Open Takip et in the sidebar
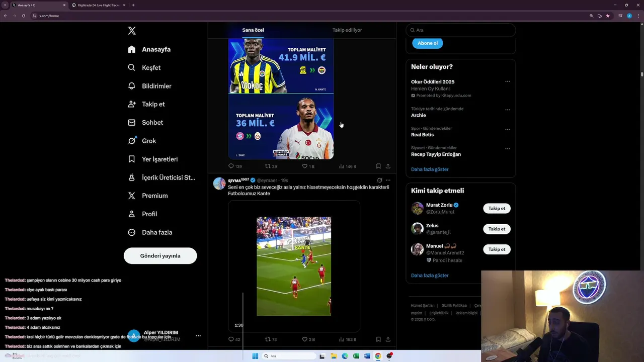The width and height of the screenshot is (644, 362). (146, 104)
